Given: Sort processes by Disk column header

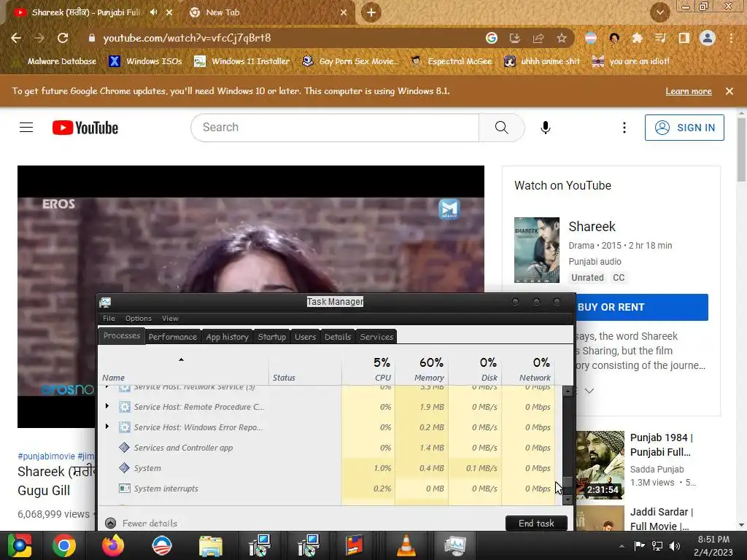Looking at the screenshot, I should tap(475, 369).
